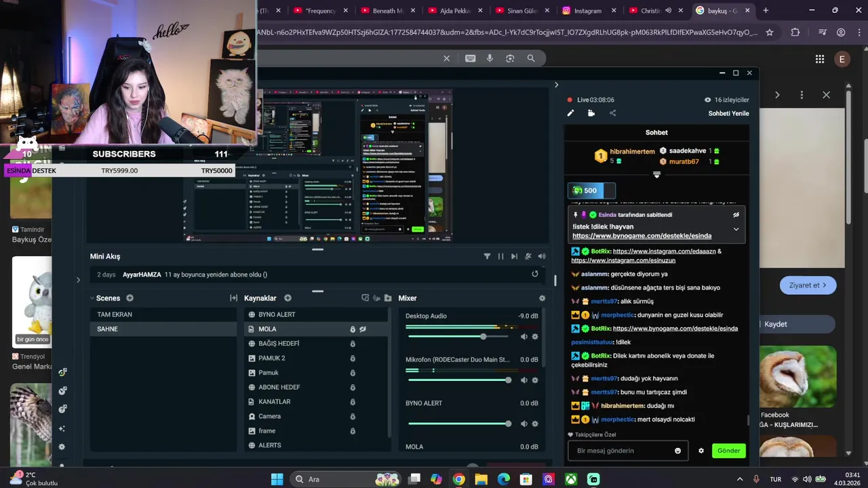The height and width of the screenshot is (488, 868).
Task: Open chat settings gear next to Gönder
Action: coord(701,451)
